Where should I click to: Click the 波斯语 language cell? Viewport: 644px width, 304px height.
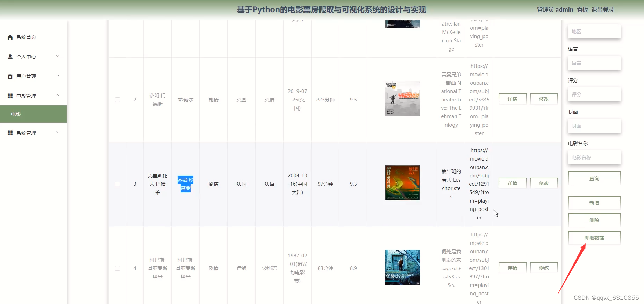pyautogui.click(x=270, y=268)
